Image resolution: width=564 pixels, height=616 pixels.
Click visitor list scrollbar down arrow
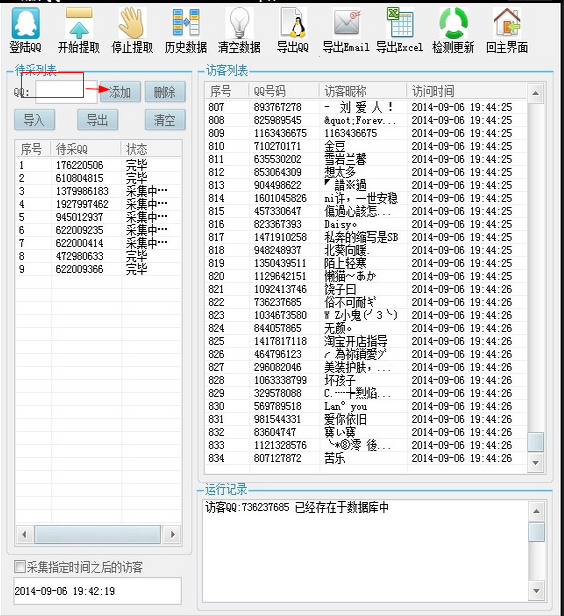pyautogui.click(x=536, y=463)
